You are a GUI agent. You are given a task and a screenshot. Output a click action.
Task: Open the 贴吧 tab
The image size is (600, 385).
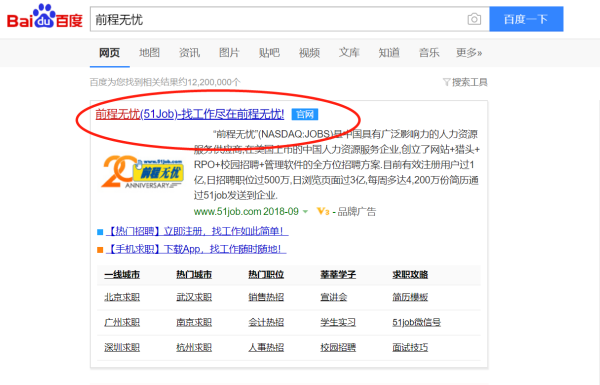coord(269,52)
